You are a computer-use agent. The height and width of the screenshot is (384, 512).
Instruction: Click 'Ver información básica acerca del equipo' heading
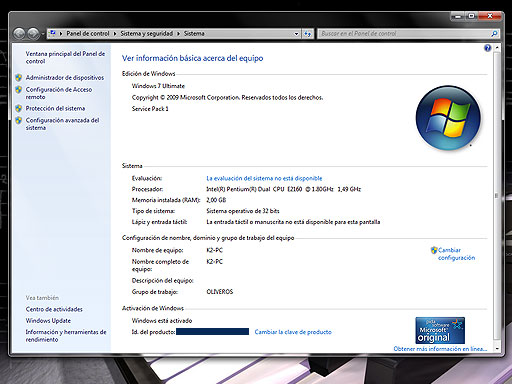[192, 58]
